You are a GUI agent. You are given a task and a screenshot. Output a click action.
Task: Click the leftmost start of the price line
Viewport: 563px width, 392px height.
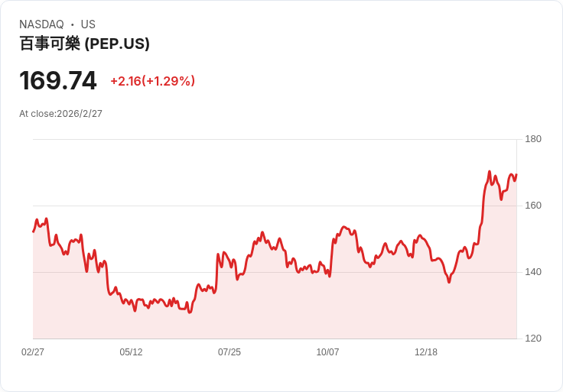[34, 231]
